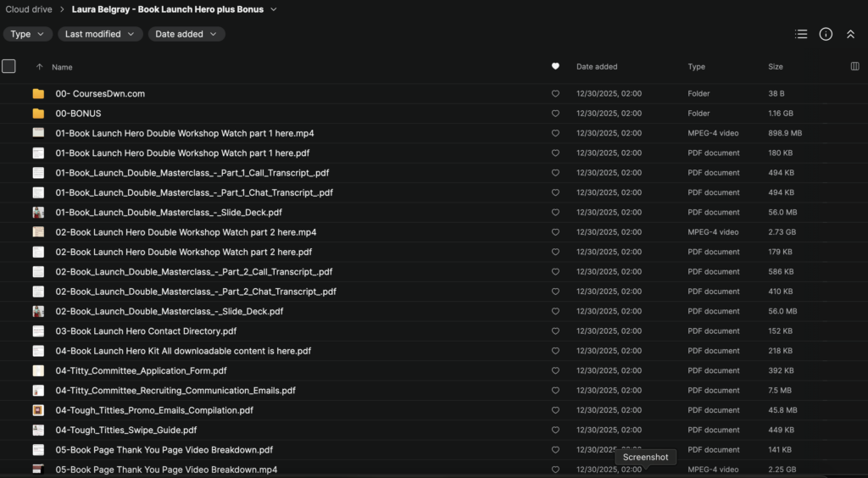This screenshot has width=868, height=478.
Task: Click the sort ascending arrow near Name
Action: [x=39, y=67]
